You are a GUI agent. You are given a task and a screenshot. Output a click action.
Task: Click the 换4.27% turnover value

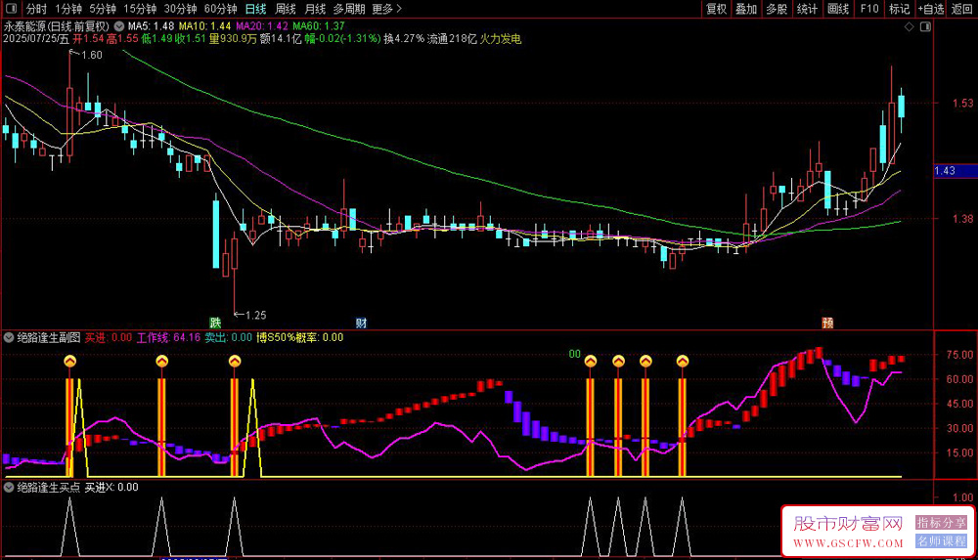point(404,39)
